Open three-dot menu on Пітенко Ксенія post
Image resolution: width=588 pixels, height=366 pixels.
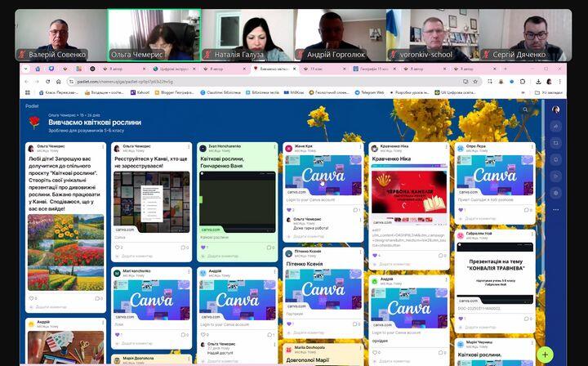click(x=360, y=252)
